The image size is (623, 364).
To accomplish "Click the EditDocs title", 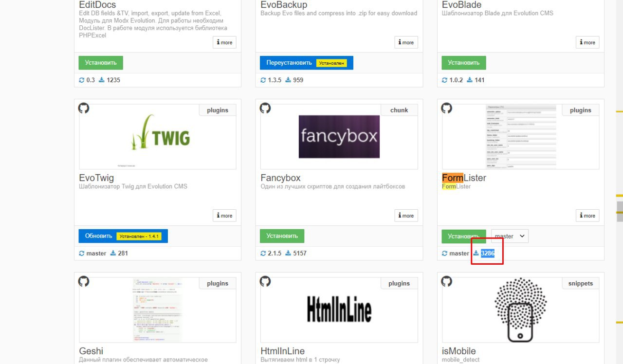I will (x=97, y=5).
